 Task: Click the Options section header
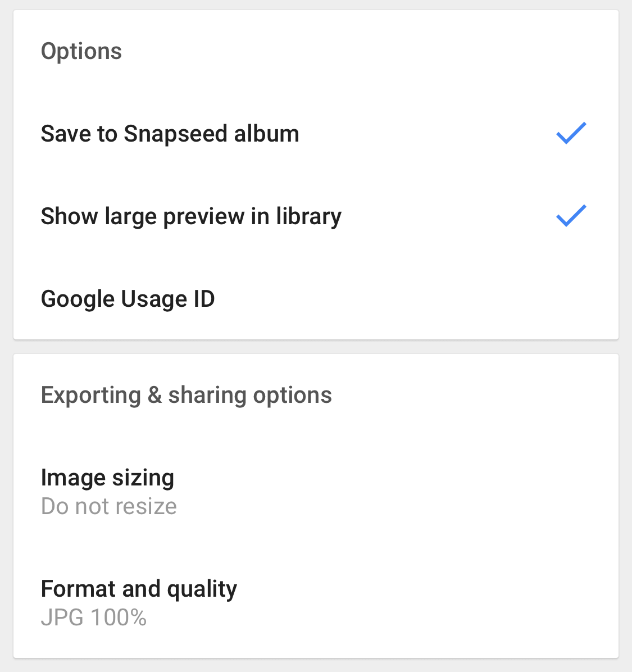coord(81,52)
